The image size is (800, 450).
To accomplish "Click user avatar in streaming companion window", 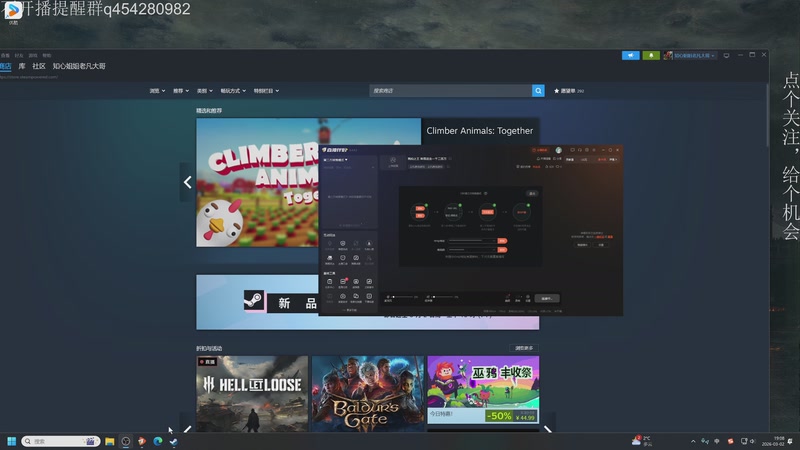I will 559,150.
